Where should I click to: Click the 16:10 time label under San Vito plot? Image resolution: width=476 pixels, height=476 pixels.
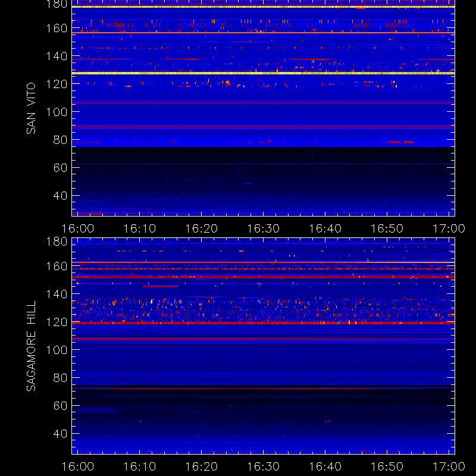tap(140, 228)
